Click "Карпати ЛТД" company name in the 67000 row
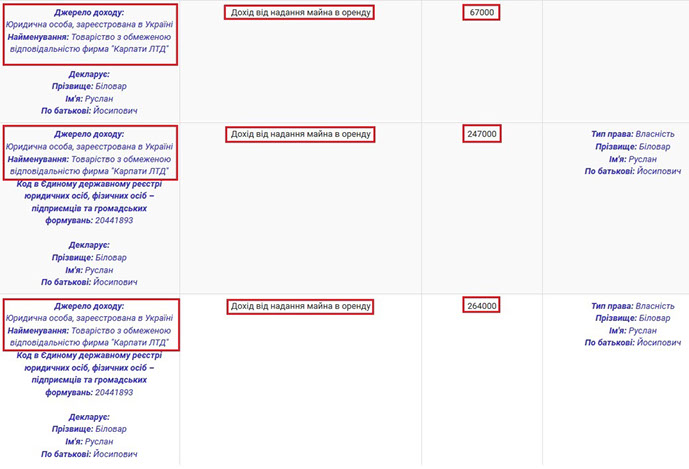Image resolution: width=689 pixels, height=469 pixels. (135, 49)
